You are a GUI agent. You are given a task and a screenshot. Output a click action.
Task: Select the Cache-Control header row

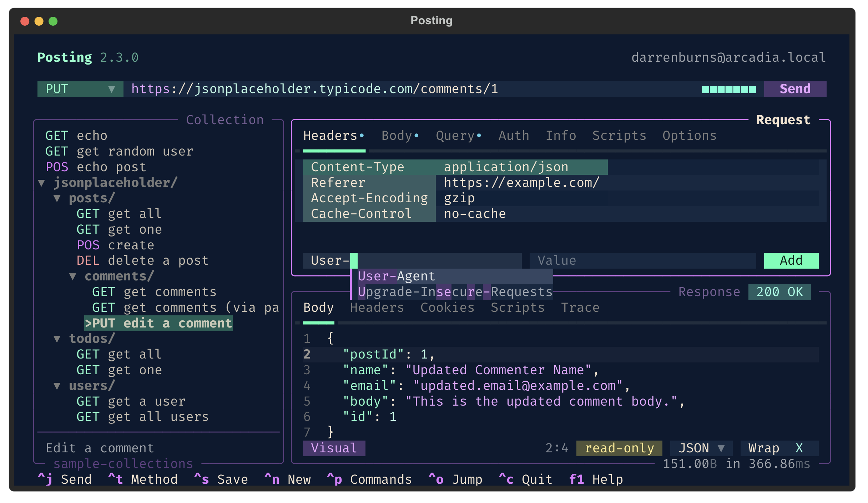click(561, 214)
